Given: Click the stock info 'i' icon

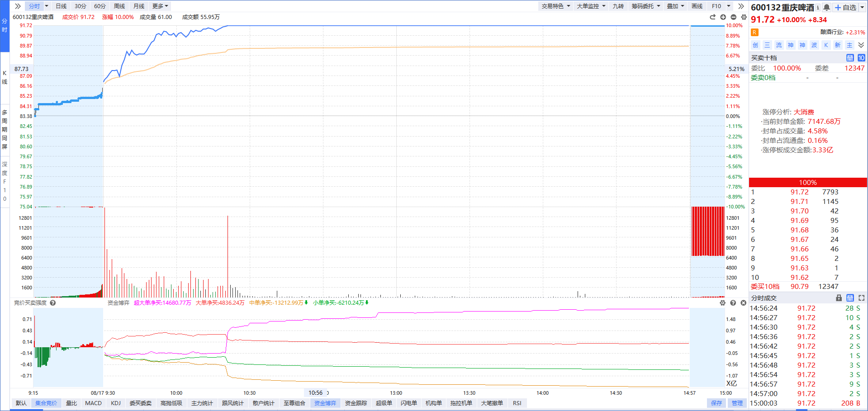Looking at the screenshot, I should [818, 8].
